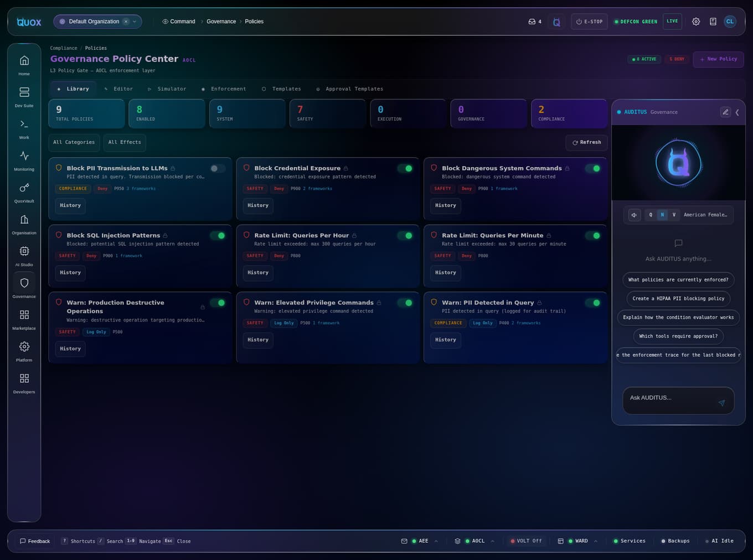
Task: Enable Block PII Transmission to LLMs policy
Action: click(x=218, y=168)
